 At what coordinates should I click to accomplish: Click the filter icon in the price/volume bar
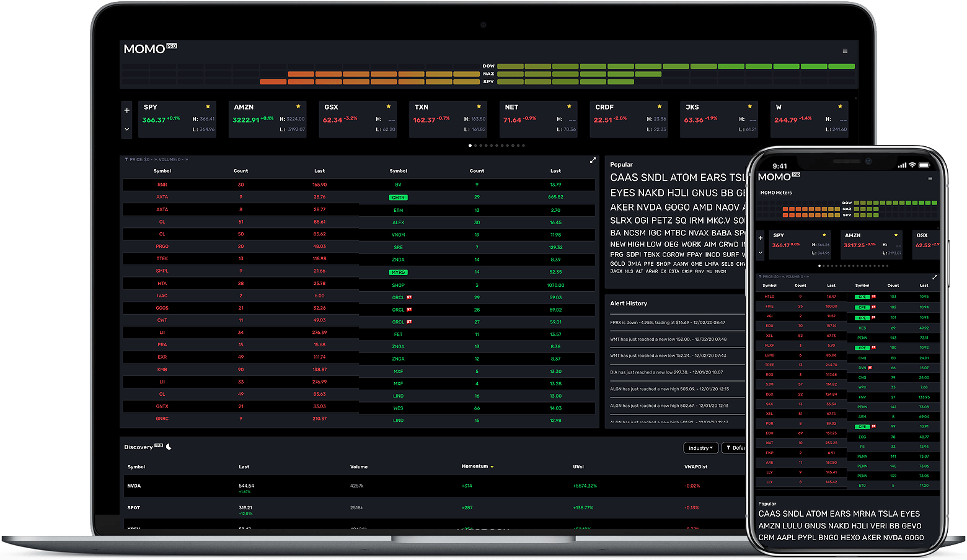click(128, 160)
